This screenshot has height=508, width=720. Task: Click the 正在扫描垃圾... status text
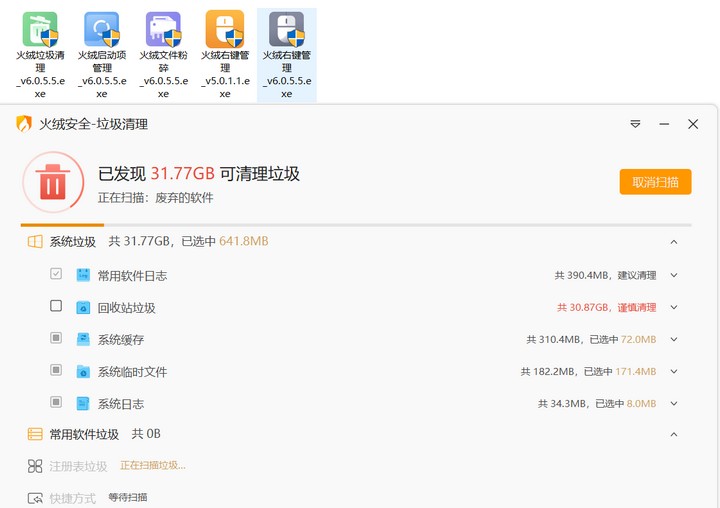pyautogui.click(x=153, y=465)
